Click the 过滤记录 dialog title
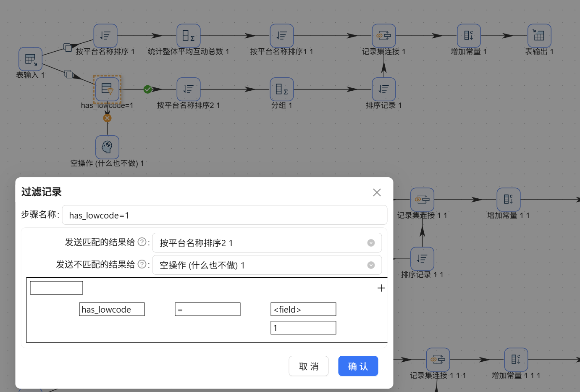Screen dimensions: 580x392 pos(42,192)
